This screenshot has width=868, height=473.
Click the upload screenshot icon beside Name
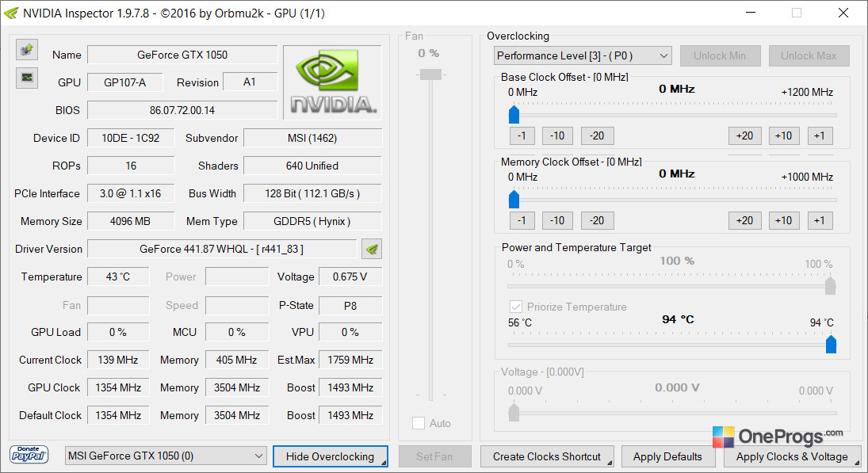(27, 50)
